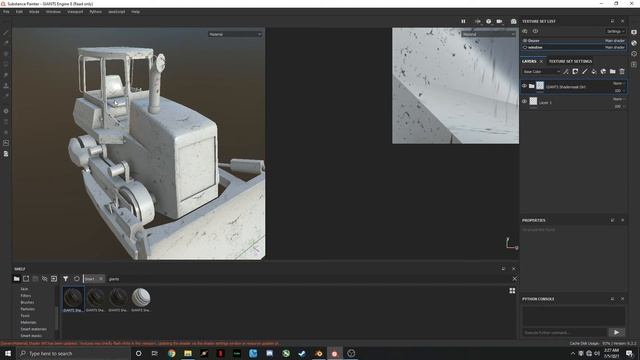Viewport: 640px width, 360px height.
Task: Open the Resource Updater from left toolbar
Action: (6, 143)
